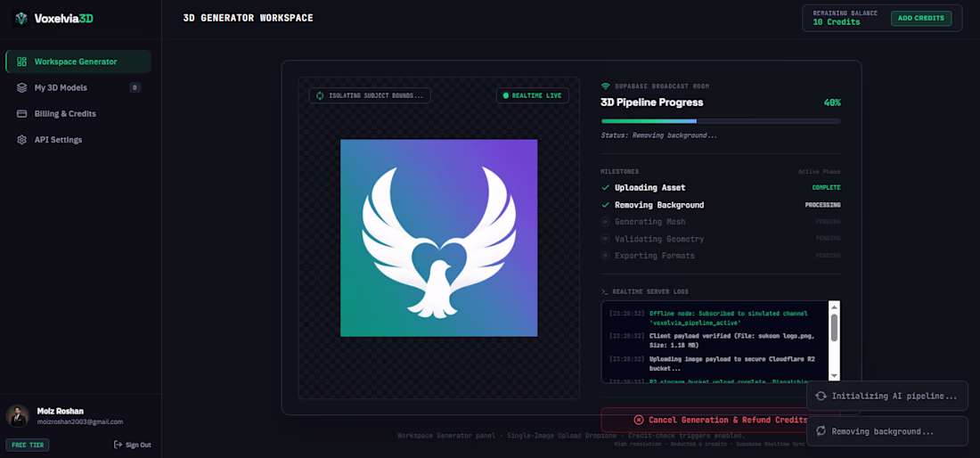Click the cancel X circle icon
The width and height of the screenshot is (980, 458).
point(639,420)
